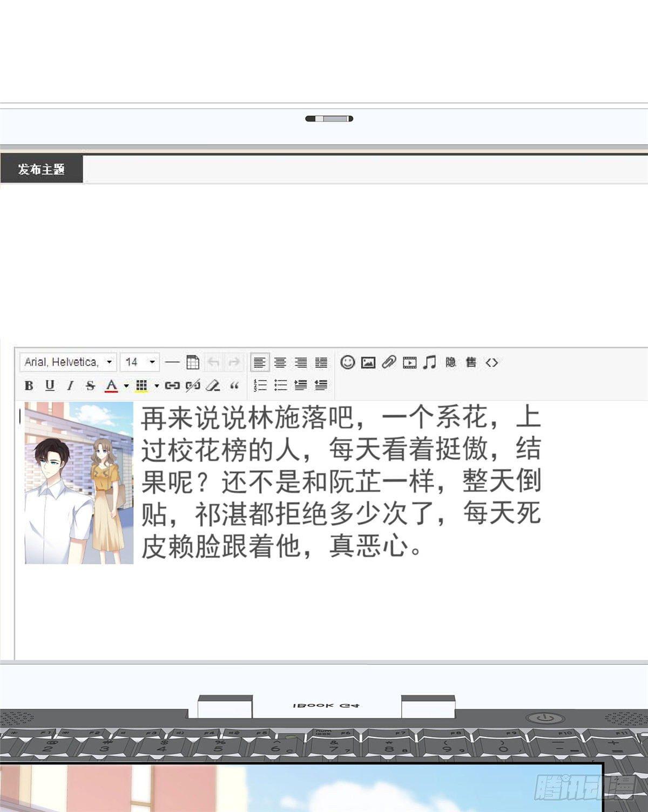648x812 pixels.
Task: Open the font size 14 dropdown
Action: pyautogui.click(x=139, y=362)
